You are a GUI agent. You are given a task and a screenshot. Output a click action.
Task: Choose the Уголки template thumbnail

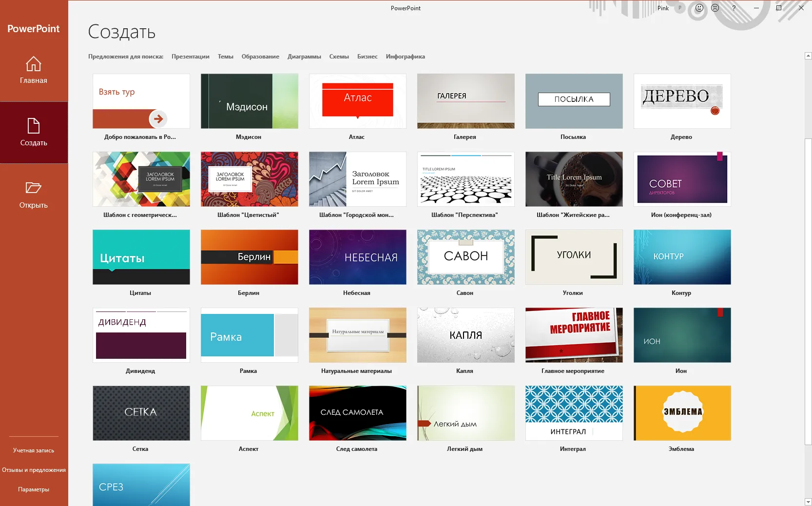(574, 257)
